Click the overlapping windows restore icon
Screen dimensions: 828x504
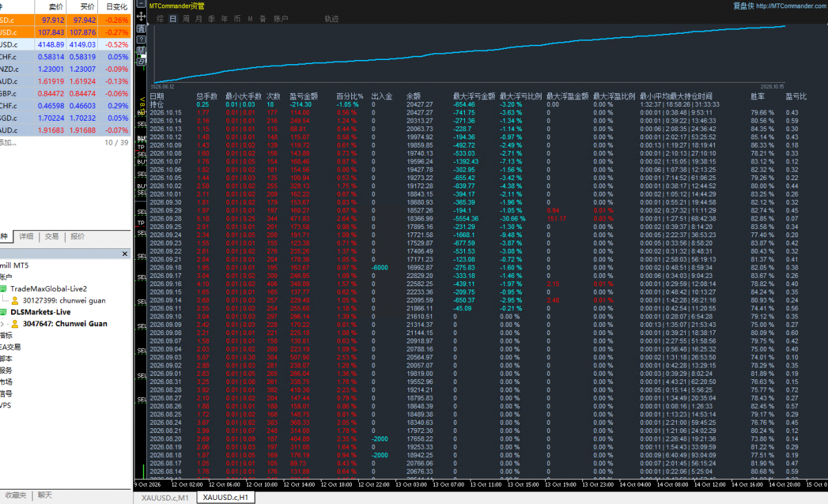pos(141,62)
